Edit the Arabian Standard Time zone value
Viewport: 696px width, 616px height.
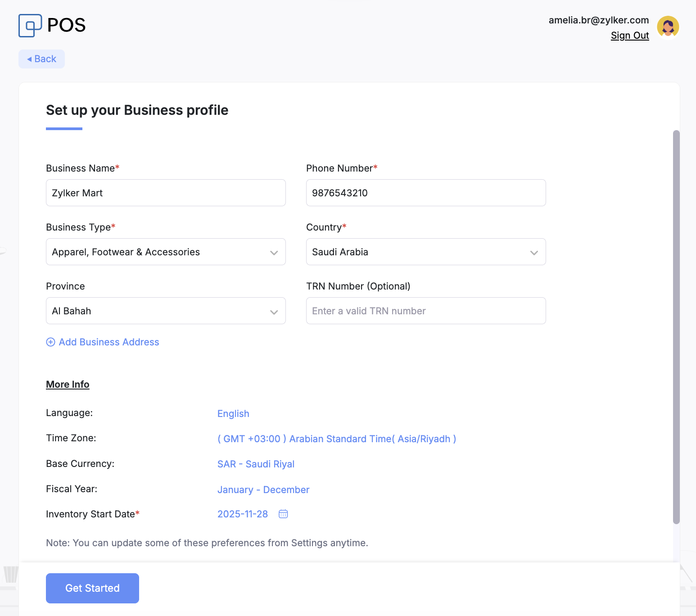click(336, 439)
